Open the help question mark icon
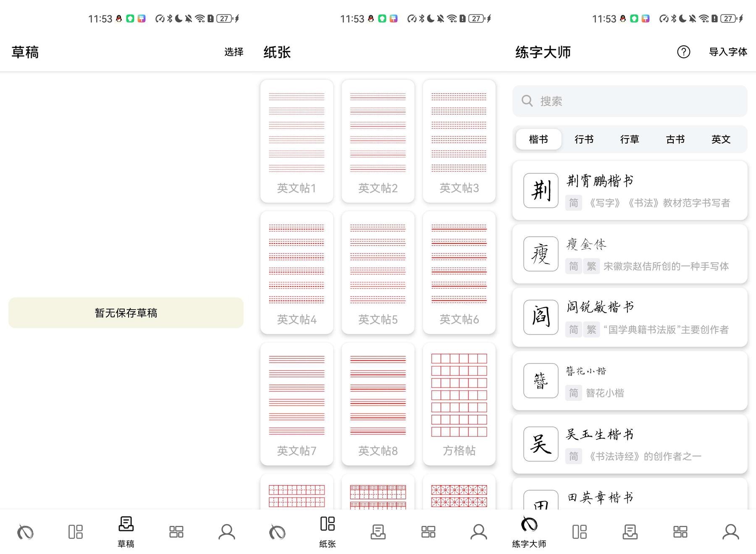The width and height of the screenshot is (756, 554). coord(683,52)
